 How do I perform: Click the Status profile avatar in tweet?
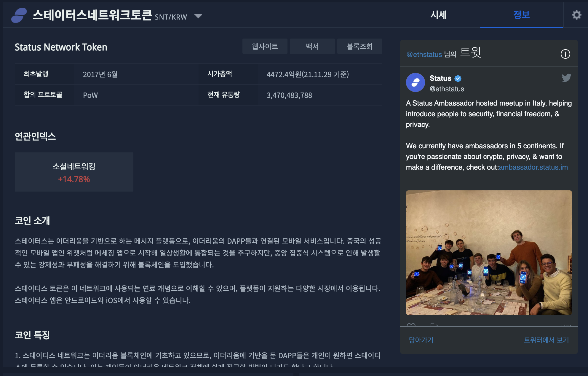[x=415, y=82]
